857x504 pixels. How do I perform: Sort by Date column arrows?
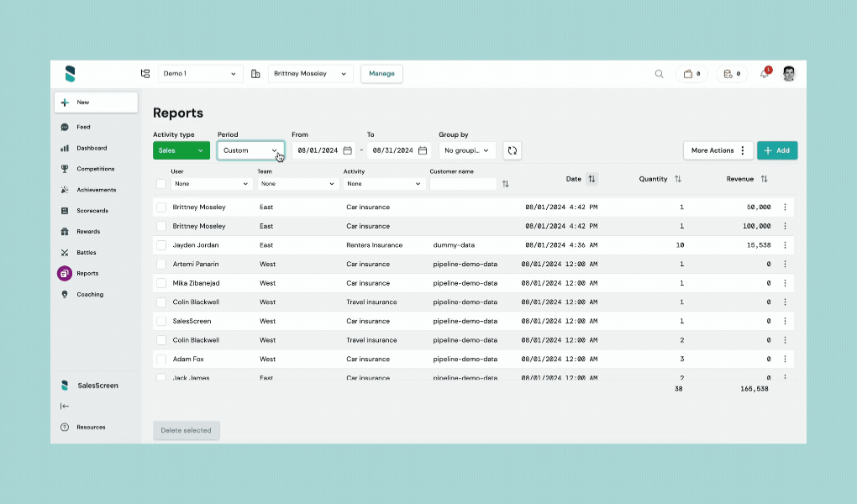pos(591,179)
